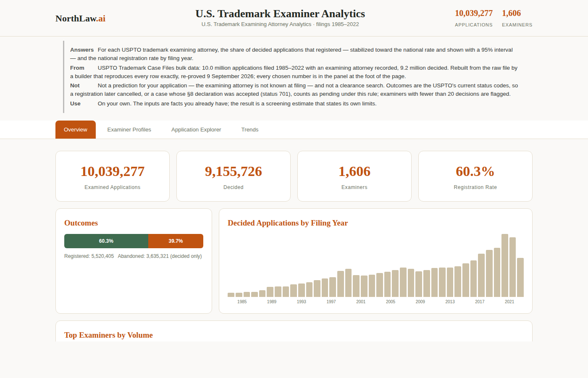The image size is (588, 378).
Task: Click the 10,039,277 Examined Applications card
Action: pyautogui.click(x=113, y=176)
